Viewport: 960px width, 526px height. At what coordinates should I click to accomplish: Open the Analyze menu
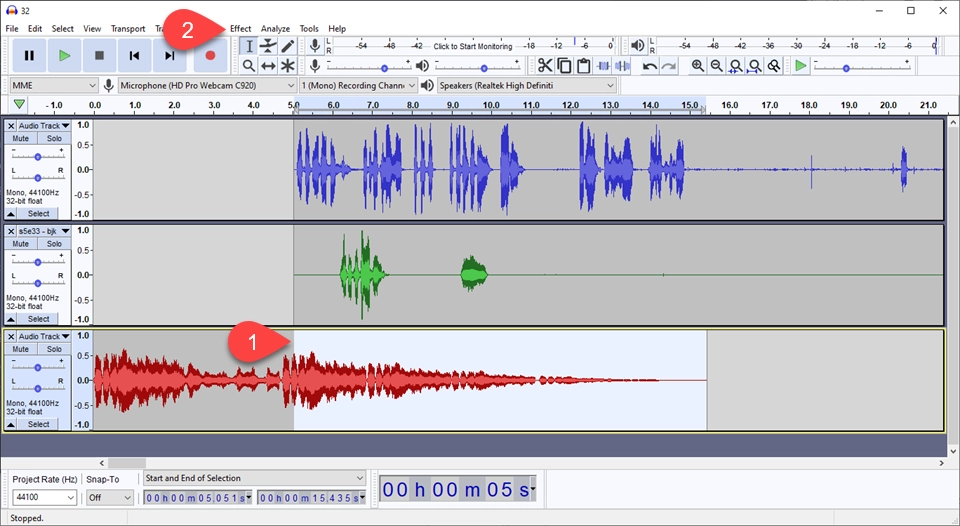coord(275,29)
